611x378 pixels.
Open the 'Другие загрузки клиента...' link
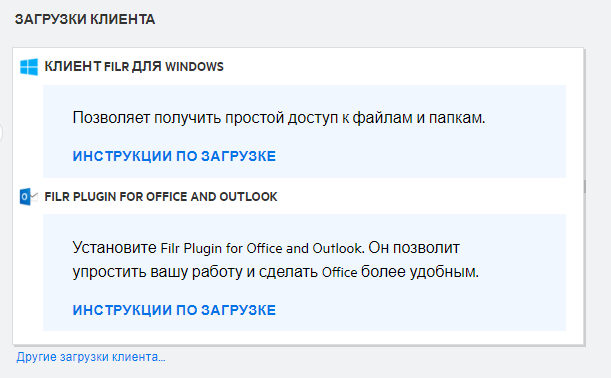[x=91, y=357]
